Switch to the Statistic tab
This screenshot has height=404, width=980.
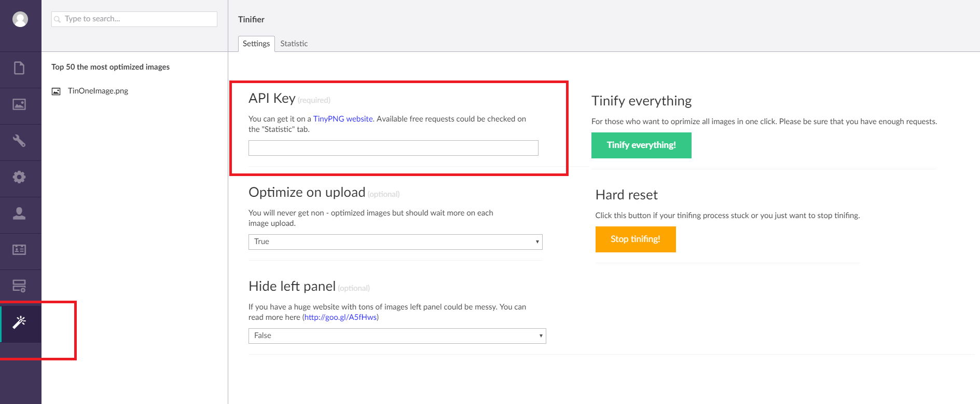[x=294, y=44]
